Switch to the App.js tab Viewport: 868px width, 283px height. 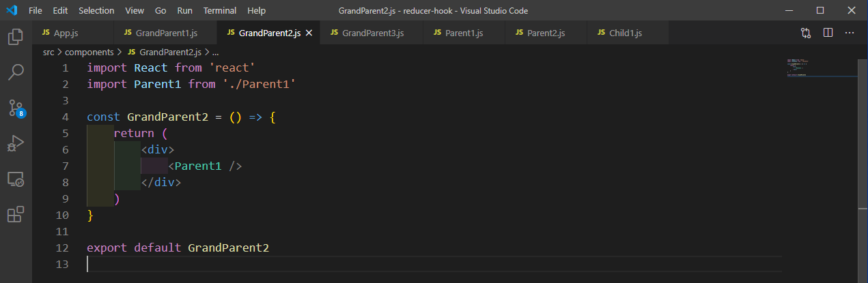(71, 33)
